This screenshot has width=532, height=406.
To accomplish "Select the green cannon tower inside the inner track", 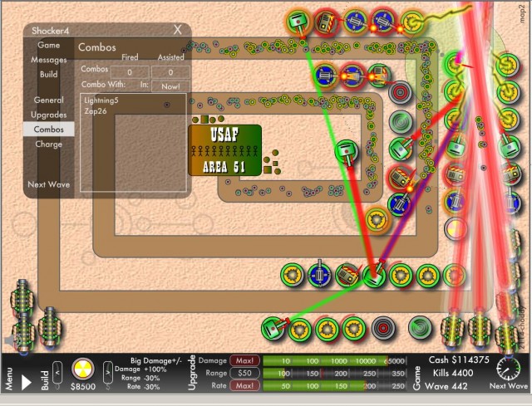I will click(347, 151).
